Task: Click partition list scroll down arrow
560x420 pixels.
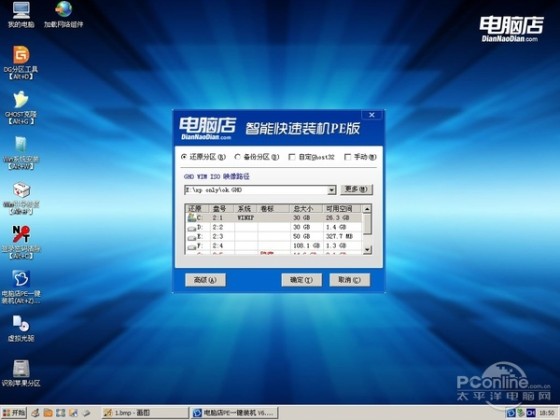Action: (x=367, y=250)
